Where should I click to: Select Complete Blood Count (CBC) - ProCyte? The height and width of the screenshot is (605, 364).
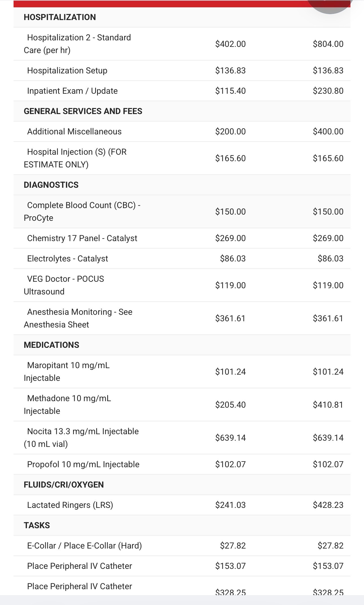[x=82, y=211]
